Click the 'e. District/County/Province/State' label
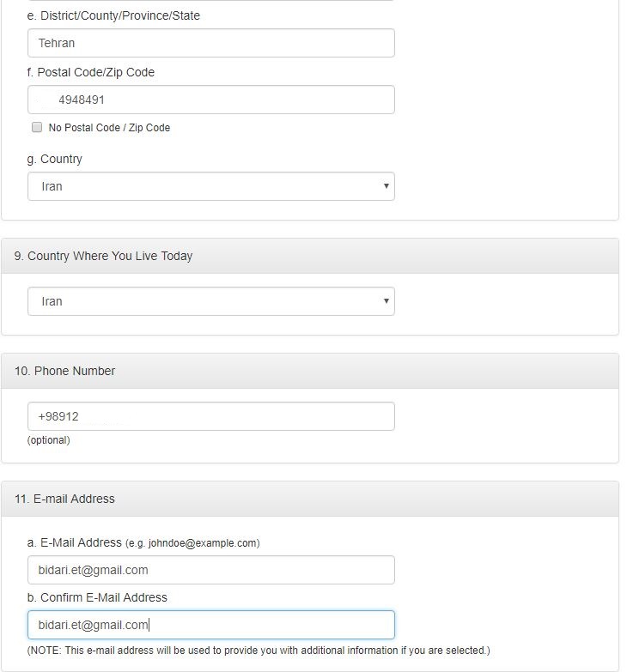The image size is (627, 672). click(x=113, y=15)
